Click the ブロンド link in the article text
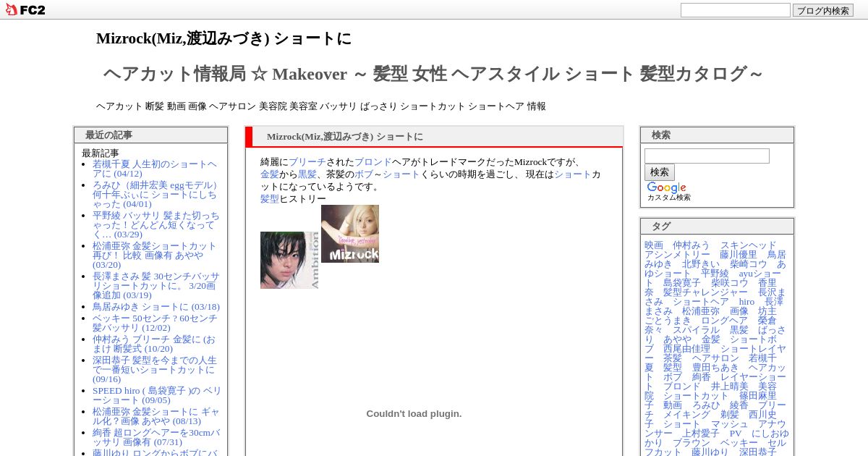 (373, 162)
